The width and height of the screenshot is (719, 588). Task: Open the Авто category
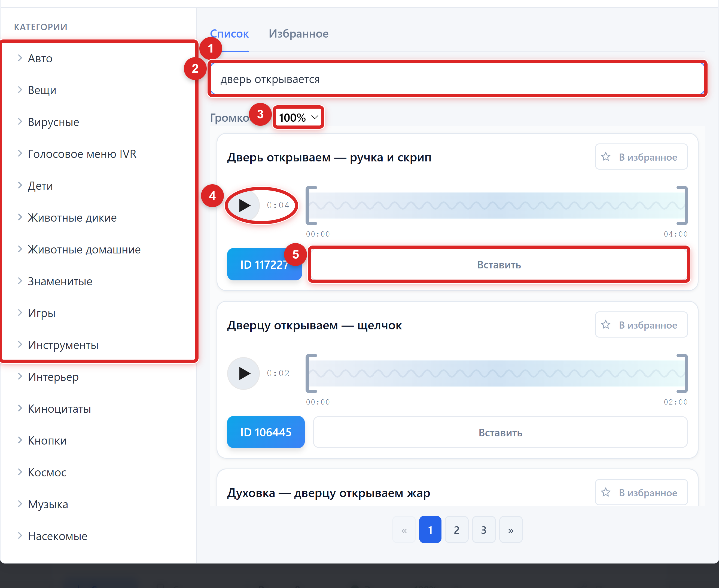click(40, 58)
